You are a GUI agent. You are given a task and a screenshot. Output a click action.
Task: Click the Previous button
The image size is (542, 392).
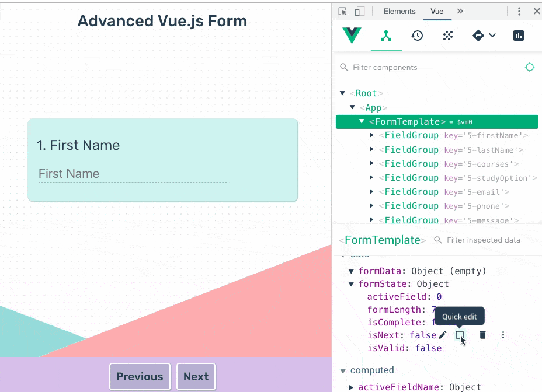coord(140,376)
